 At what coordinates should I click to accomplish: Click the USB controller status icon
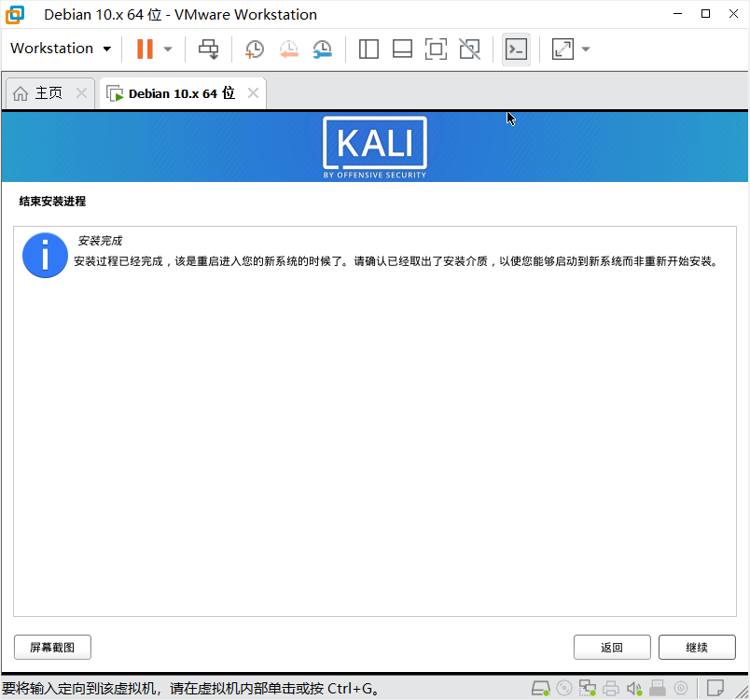click(x=658, y=689)
